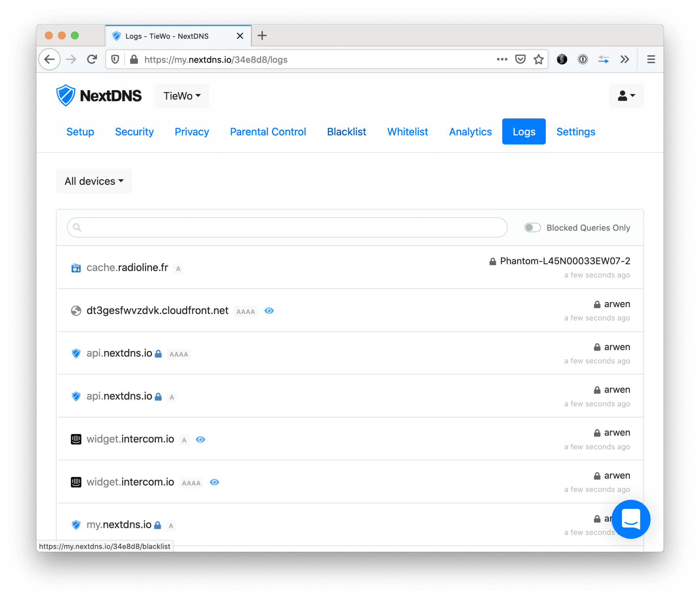This screenshot has width=700, height=600.
Task: Switch to the Privacy tab
Action: pyautogui.click(x=192, y=132)
